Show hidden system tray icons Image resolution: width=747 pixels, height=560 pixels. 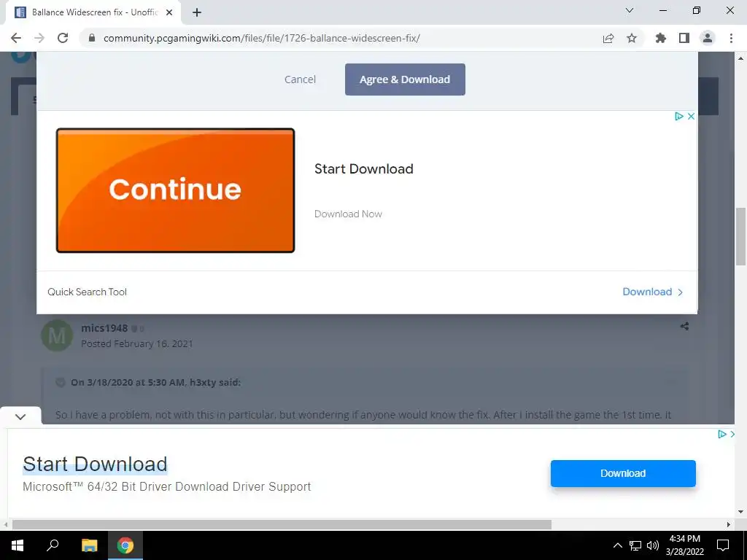click(617, 545)
